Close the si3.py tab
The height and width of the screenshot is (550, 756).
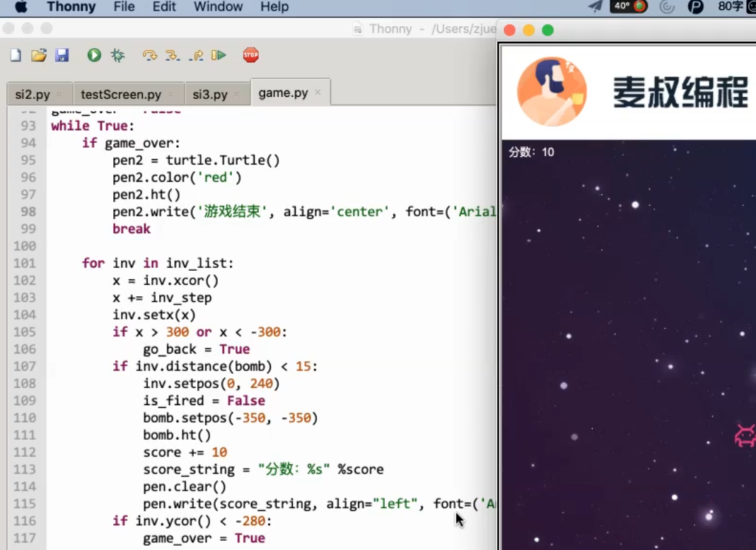[x=236, y=94]
